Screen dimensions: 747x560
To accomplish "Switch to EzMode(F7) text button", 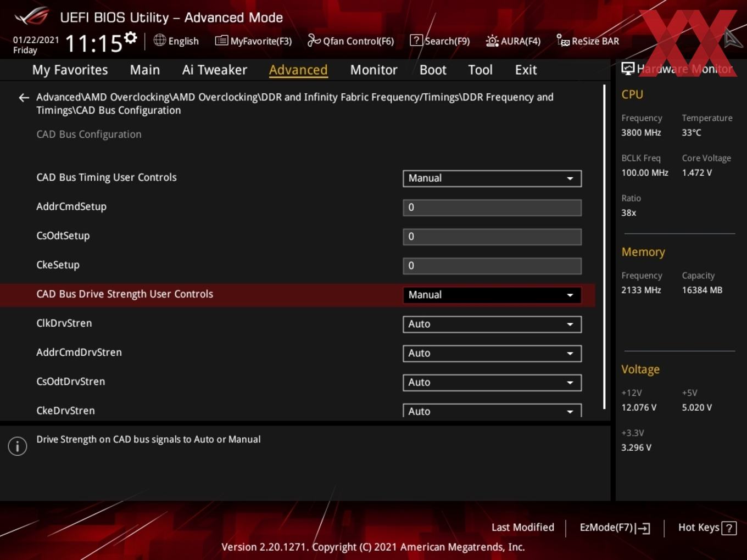I will 606,527.
